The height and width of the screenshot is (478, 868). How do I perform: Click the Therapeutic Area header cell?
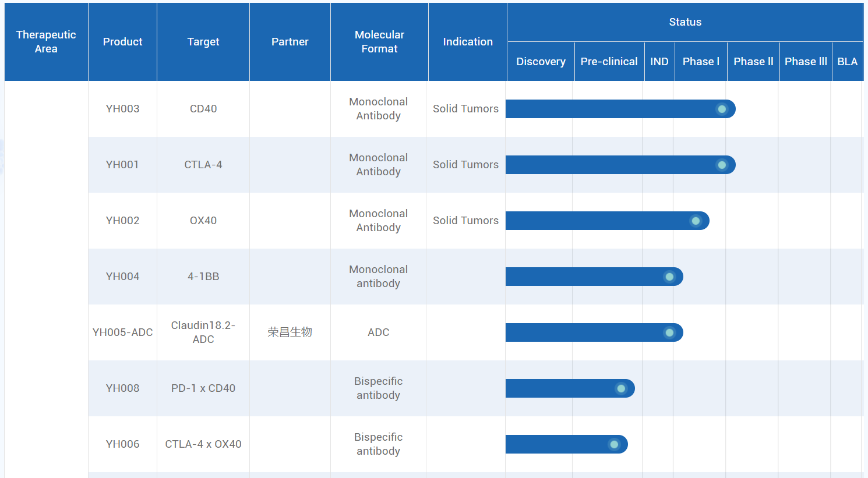pos(46,42)
